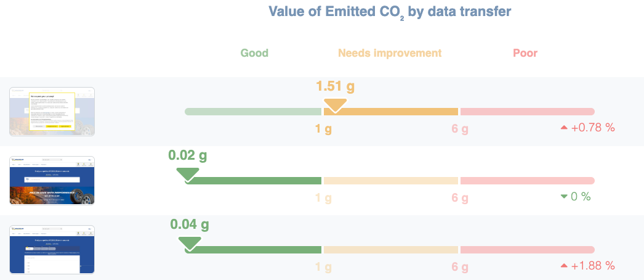Click the +1.88 % change value
Image resolution: width=644 pixels, height=280 pixels.
[x=594, y=266]
